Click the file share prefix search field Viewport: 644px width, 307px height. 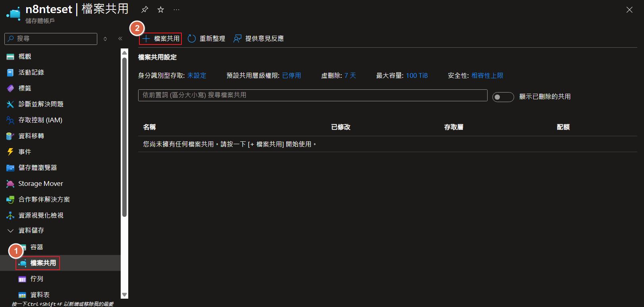pyautogui.click(x=313, y=95)
